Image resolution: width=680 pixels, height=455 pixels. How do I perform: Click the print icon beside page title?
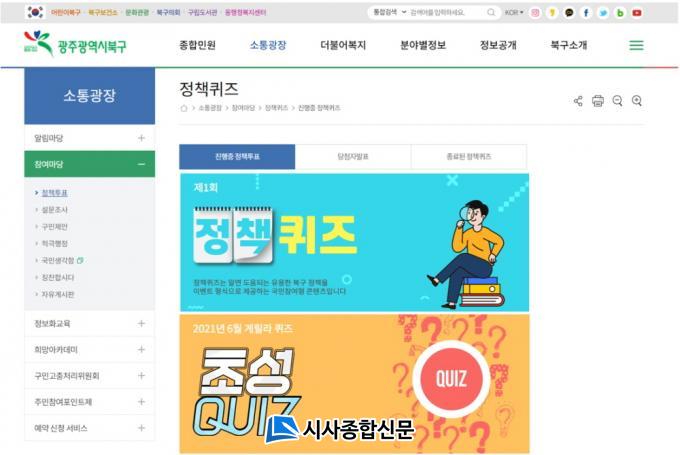pyautogui.click(x=598, y=101)
